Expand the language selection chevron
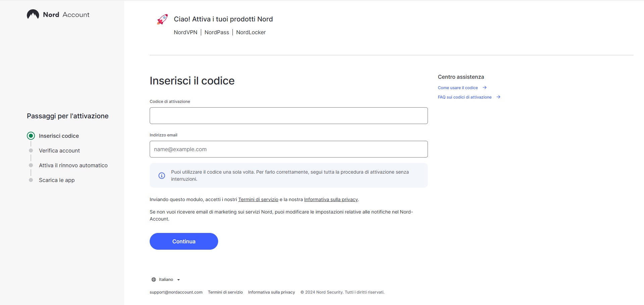644x305 pixels. pyautogui.click(x=178, y=280)
